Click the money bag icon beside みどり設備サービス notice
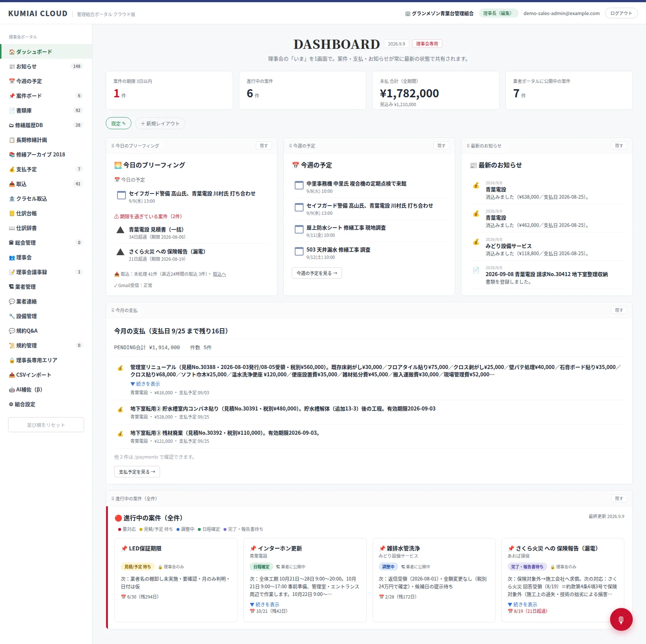Screen dimensions: 646x644 476,242
